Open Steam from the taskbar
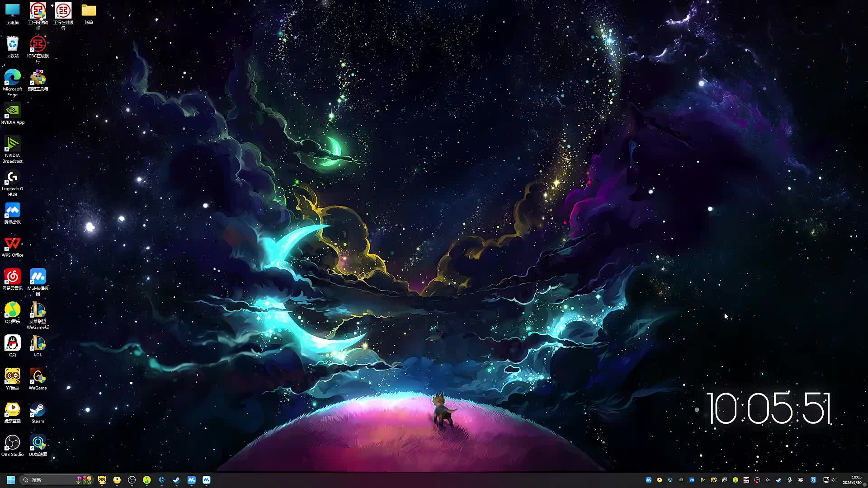868x488 pixels. click(x=176, y=480)
